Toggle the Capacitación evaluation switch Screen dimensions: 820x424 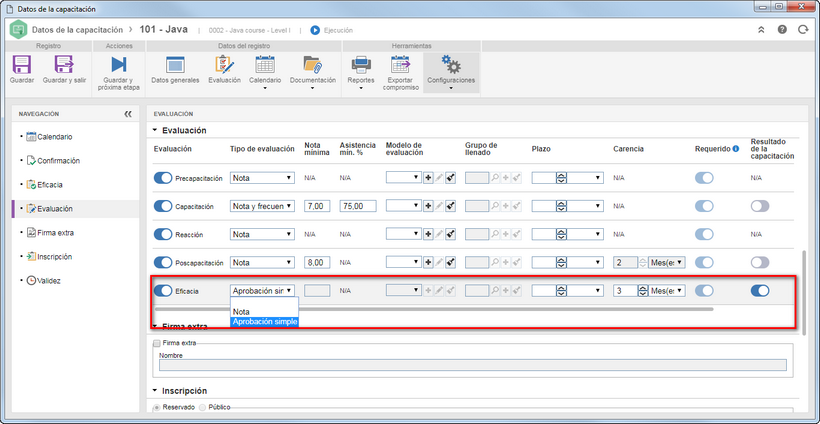coord(163,206)
